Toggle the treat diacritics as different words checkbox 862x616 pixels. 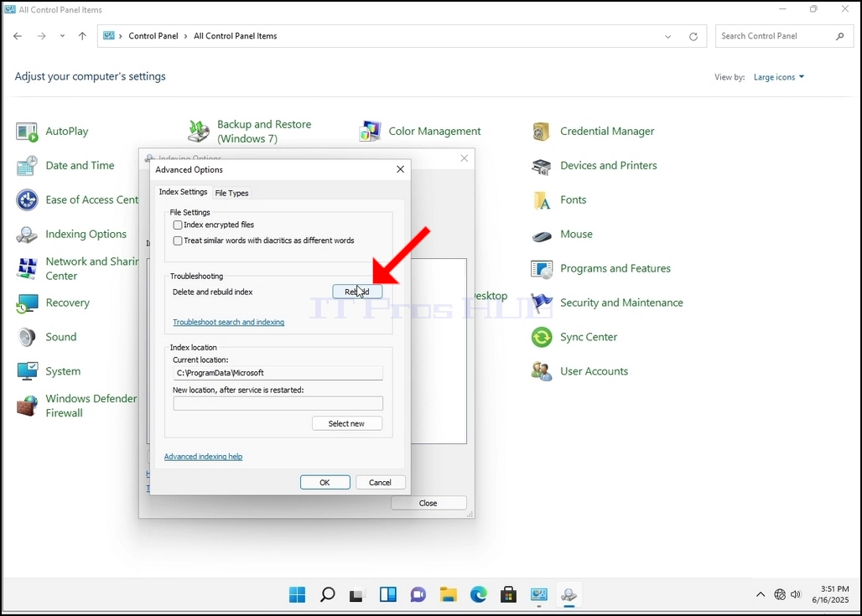pos(178,241)
